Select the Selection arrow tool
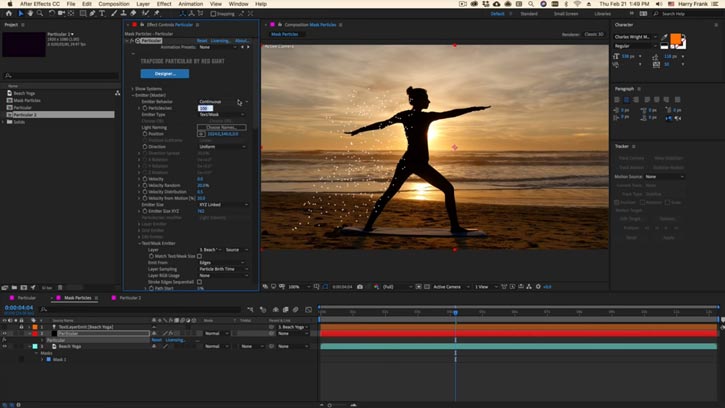Viewport: 725px width, 408px height. [20, 13]
